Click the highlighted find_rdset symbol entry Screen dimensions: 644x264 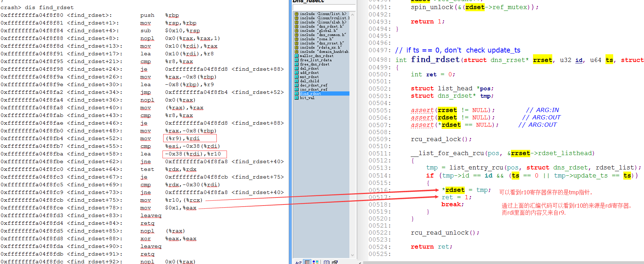pyautogui.click(x=322, y=93)
